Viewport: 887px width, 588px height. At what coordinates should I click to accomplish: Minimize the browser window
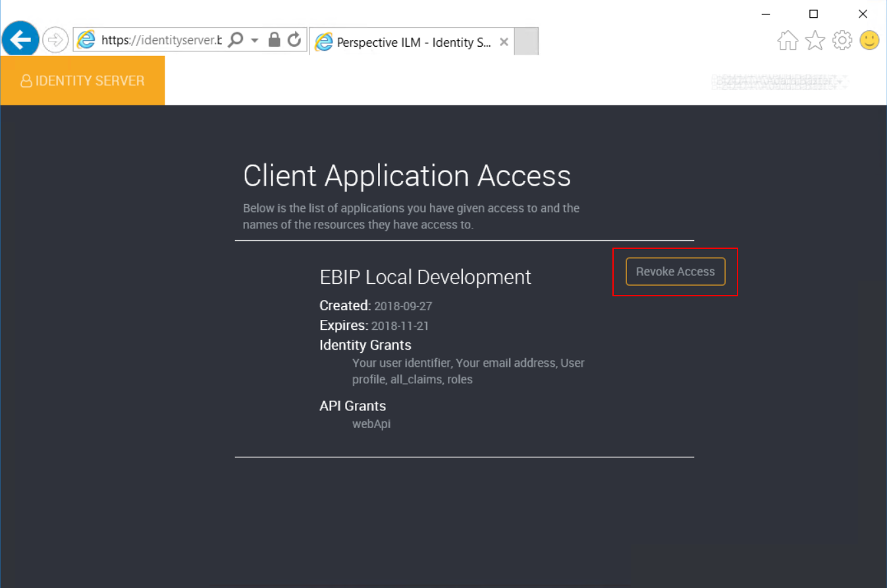pos(766,14)
